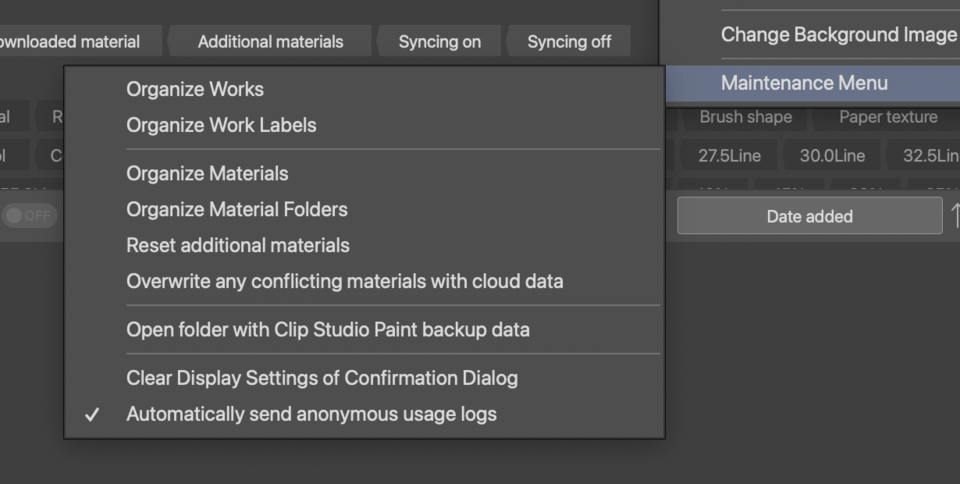The width and height of the screenshot is (960, 484).
Task: Clear Display Settings of Confirmation Dialog
Action: pos(364,378)
